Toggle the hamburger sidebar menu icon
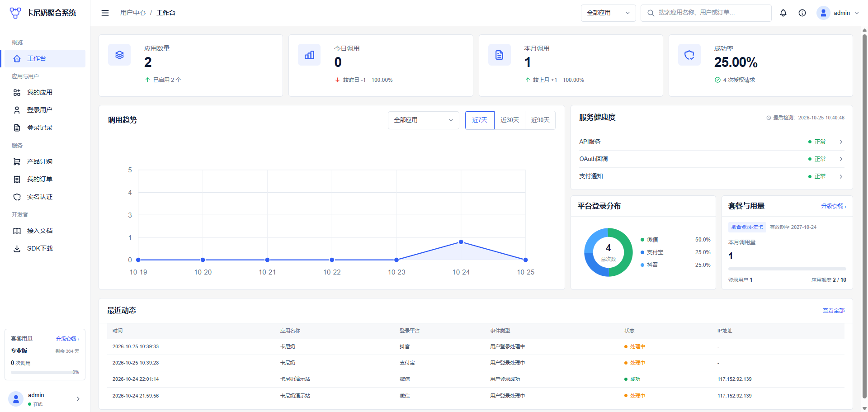The height and width of the screenshot is (412, 868). [x=105, y=13]
